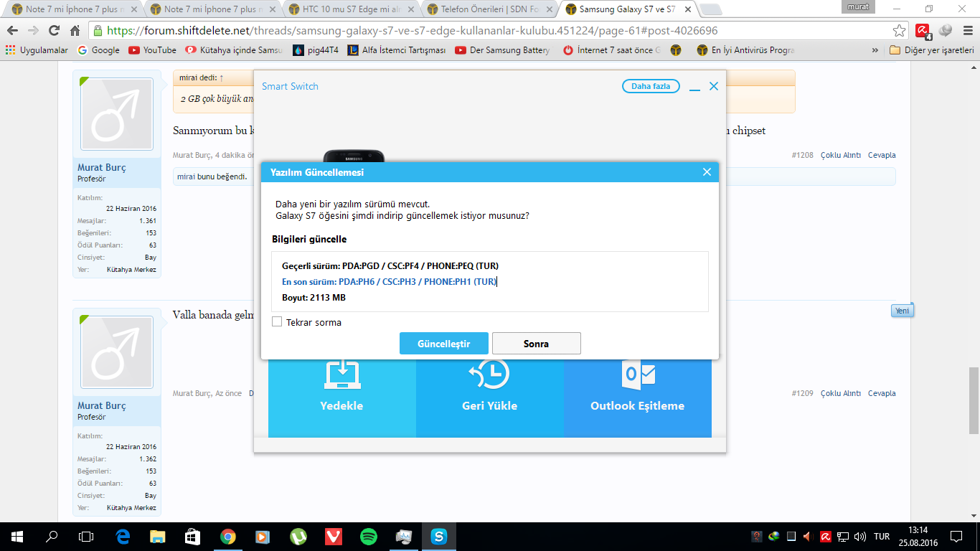980x551 pixels.
Task: Select the 'Boyut: 2113 MB' text
Action: pyautogui.click(x=314, y=298)
